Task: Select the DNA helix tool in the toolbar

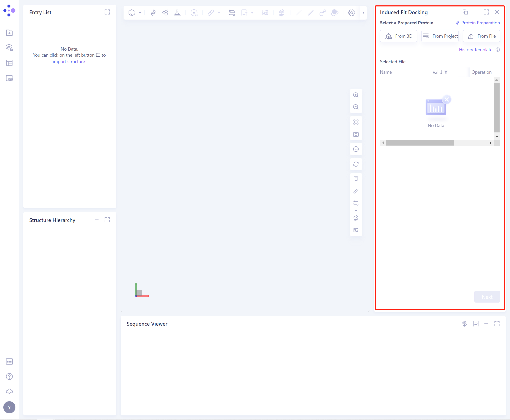Action: click(x=153, y=12)
